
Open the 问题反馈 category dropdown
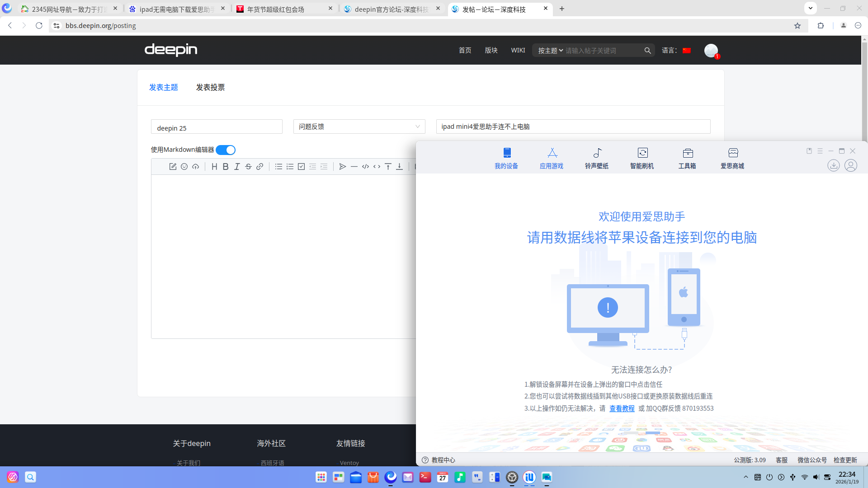[359, 127]
